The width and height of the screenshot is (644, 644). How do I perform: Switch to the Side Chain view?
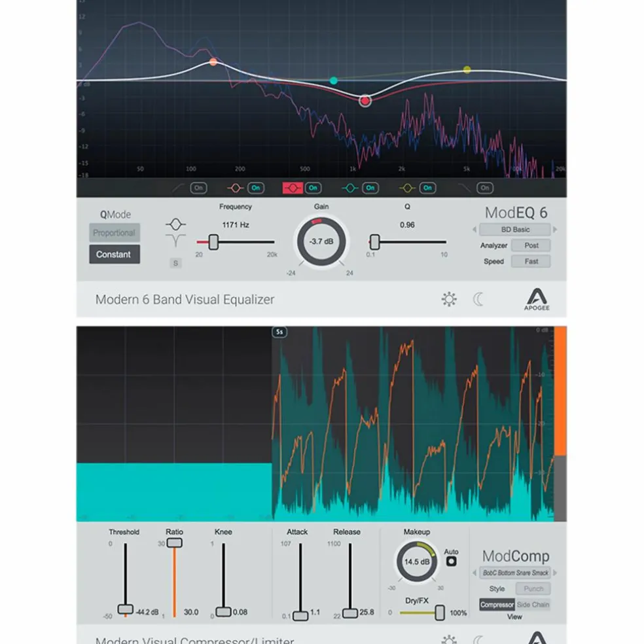tap(533, 605)
